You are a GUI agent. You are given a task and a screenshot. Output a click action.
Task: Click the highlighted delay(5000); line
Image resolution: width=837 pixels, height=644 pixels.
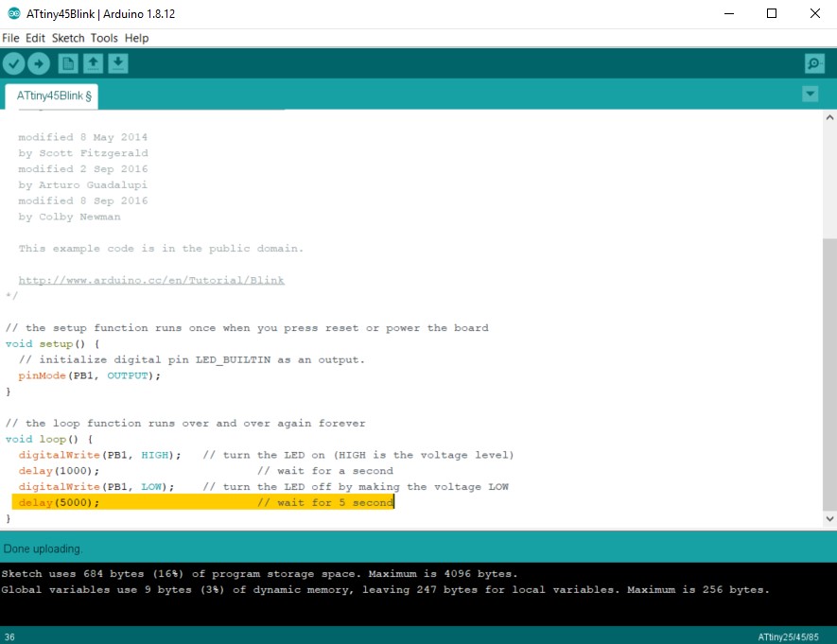pyautogui.click(x=202, y=502)
